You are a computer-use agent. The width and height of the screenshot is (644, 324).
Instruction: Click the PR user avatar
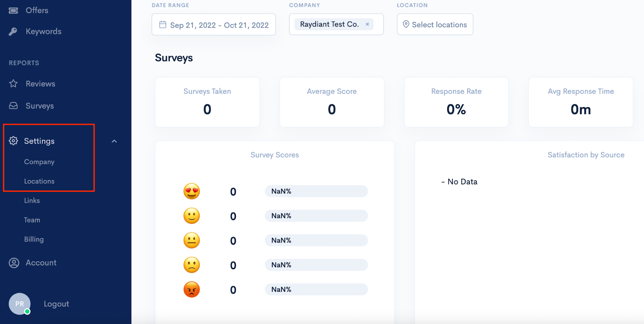pos(20,304)
